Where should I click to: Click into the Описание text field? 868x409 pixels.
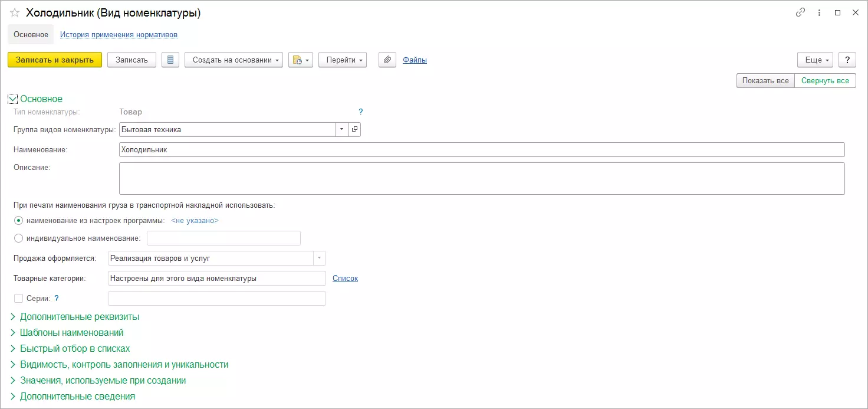click(x=481, y=178)
